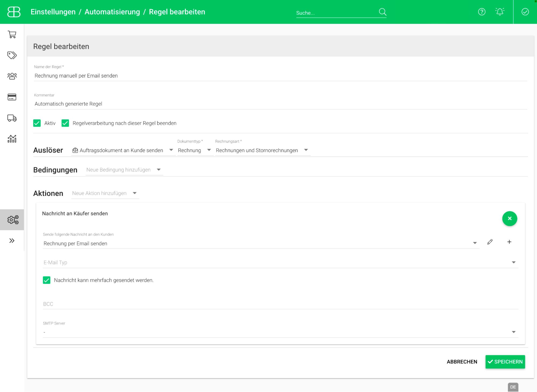This screenshot has width=537, height=392.
Task: Click Abbrechen to cancel editing
Action: tap(462, 362)
